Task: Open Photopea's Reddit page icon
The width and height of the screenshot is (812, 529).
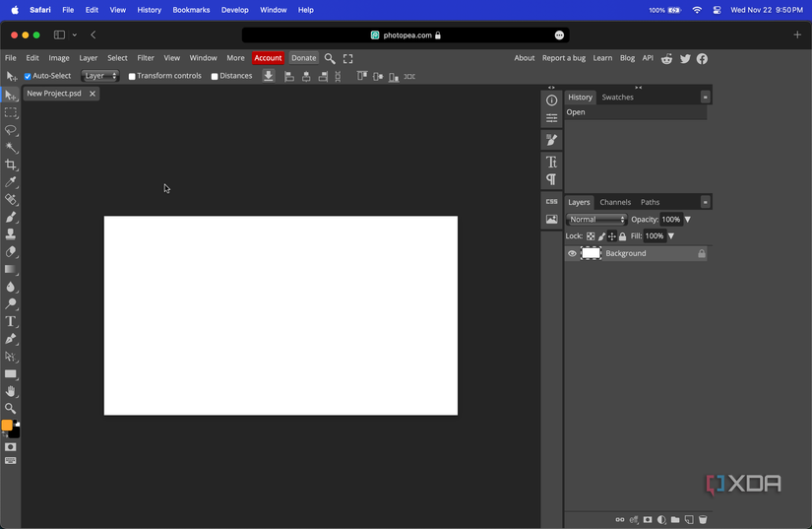Action: click(667, 58)
